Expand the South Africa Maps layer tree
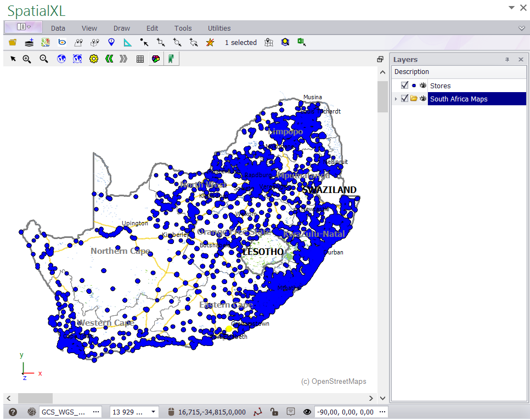The image size is (530, 420). coord(396,99)
